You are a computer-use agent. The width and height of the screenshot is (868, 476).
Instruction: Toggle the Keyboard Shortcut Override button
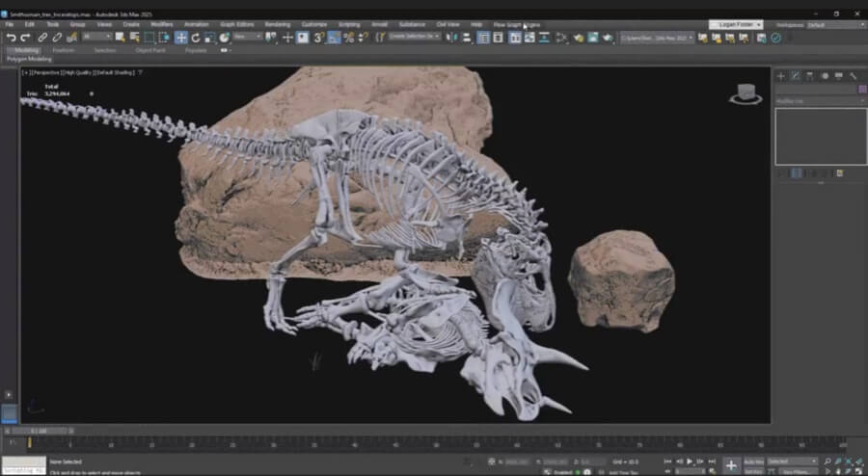(302, 38)
